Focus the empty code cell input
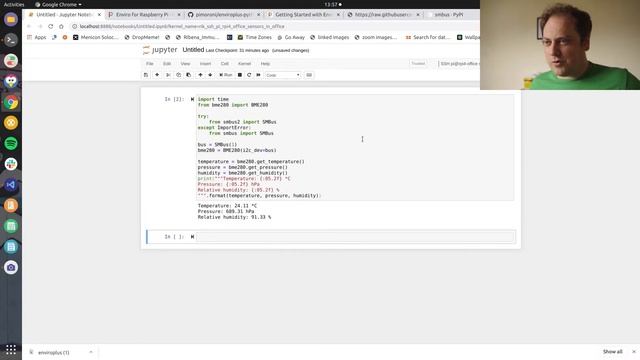The image size is (640, 360). tap(355, 237)
